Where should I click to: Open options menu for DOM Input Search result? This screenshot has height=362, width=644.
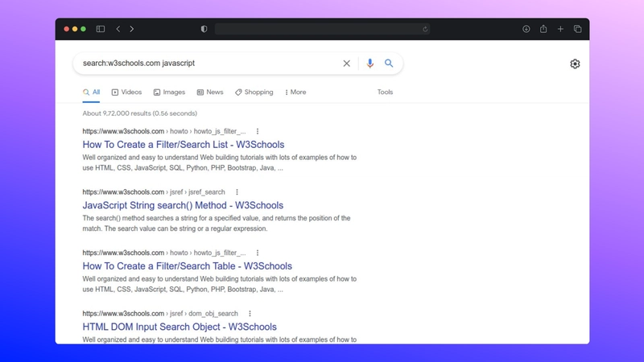250,314
